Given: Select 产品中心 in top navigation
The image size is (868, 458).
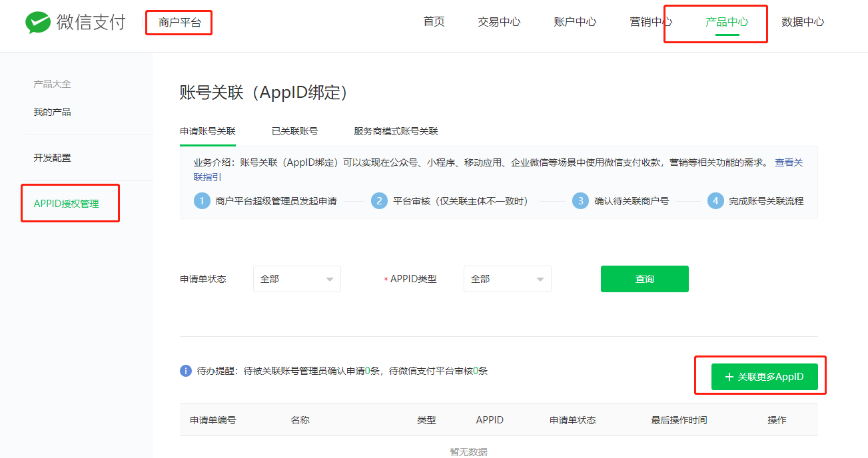Looking at the screenshot, I should pyautogui.click(x=727, y=22).
